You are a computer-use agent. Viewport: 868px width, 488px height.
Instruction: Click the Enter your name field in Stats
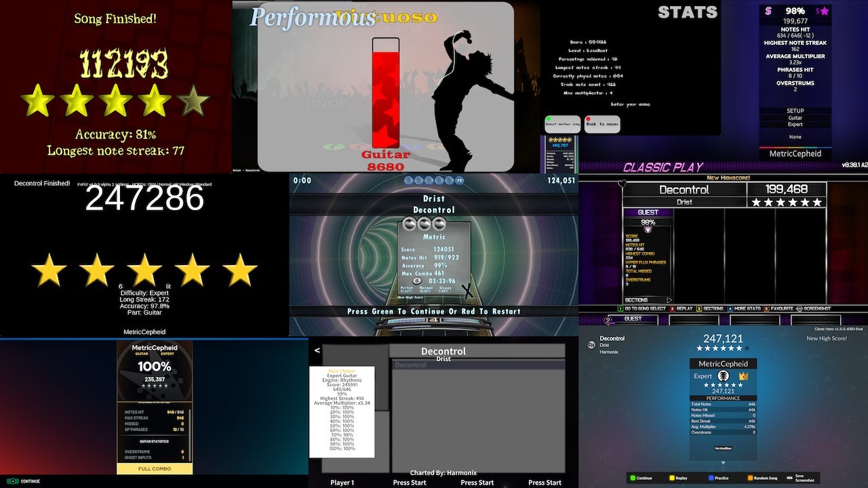[x=630, y=104]
